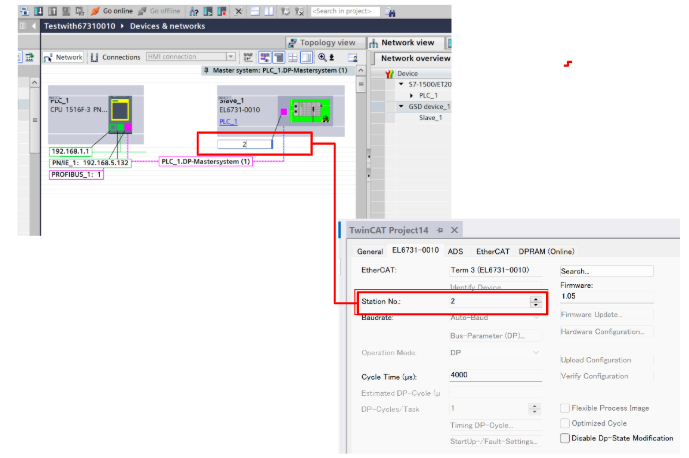
Task: Click in the Search in project field
Action: 345,11
